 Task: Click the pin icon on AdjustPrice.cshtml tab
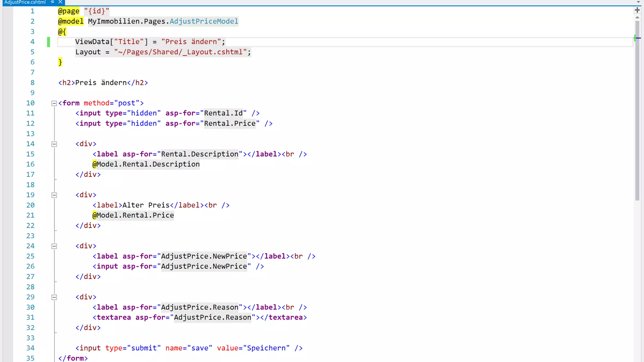[53, 2]
